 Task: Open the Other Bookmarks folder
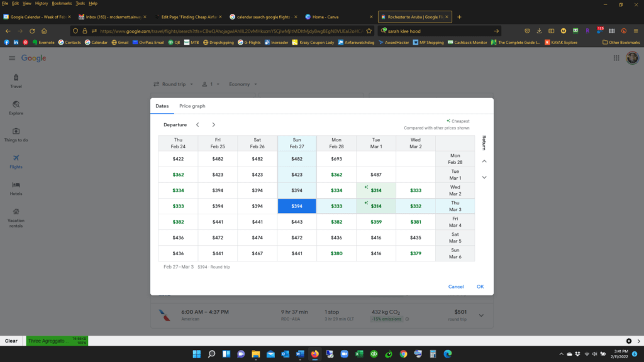[x=621, y=42]
